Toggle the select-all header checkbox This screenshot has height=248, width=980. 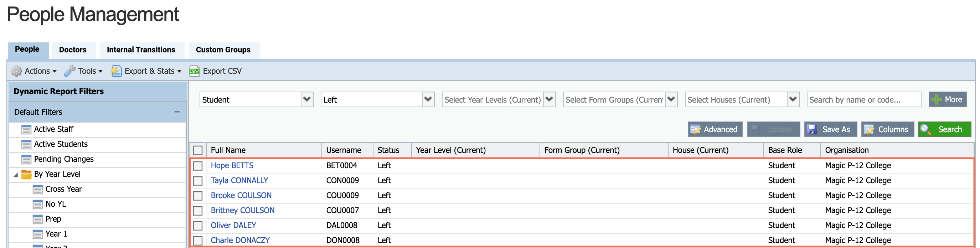pyautogui.click(x=198, y=150)
